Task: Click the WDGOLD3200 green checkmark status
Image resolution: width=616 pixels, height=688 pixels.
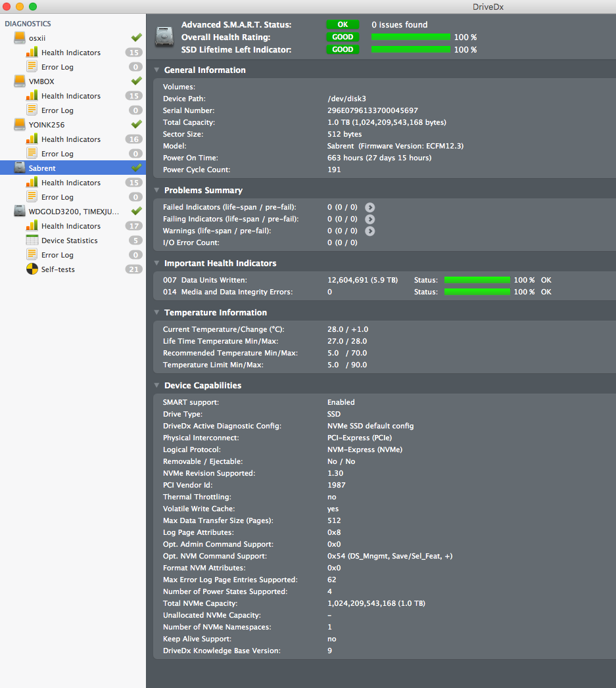Action: [137, 211]
